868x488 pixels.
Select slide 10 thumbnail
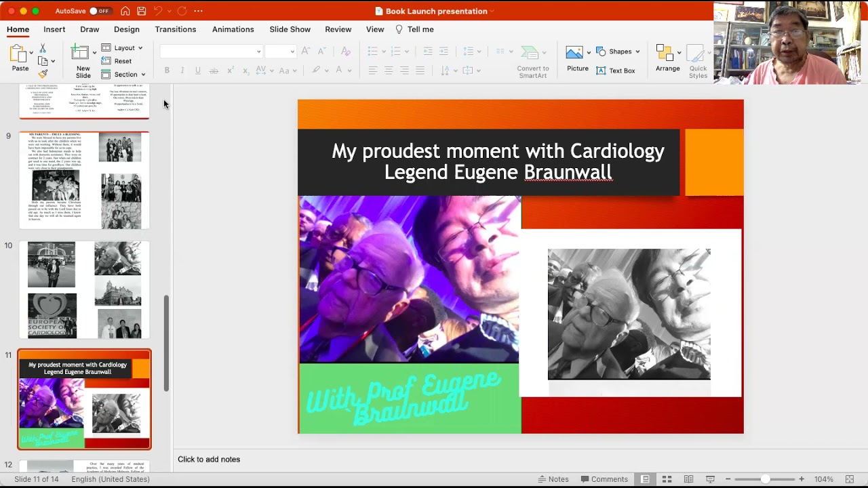tap(84, 290)
